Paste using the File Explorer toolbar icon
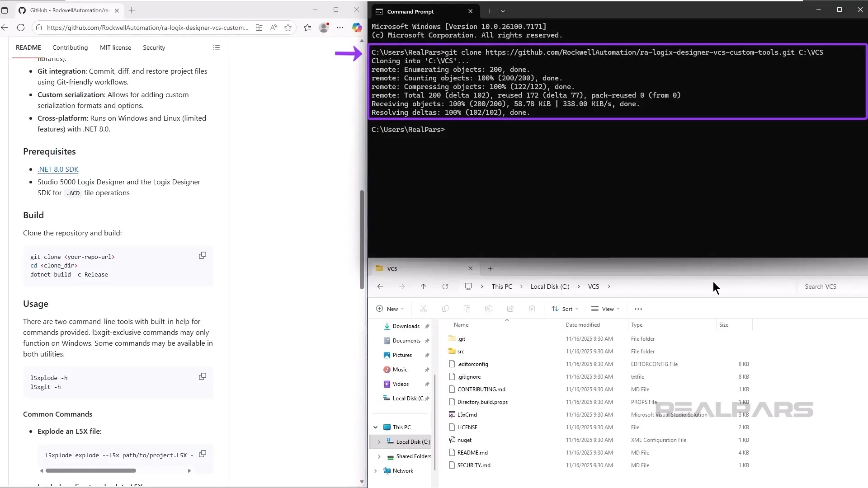This screenshot has height=488, width=868. 467,309
